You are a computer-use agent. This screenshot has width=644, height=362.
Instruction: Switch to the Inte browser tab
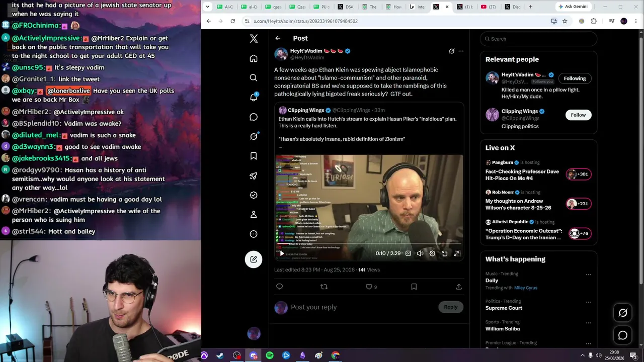pos(418,7)
